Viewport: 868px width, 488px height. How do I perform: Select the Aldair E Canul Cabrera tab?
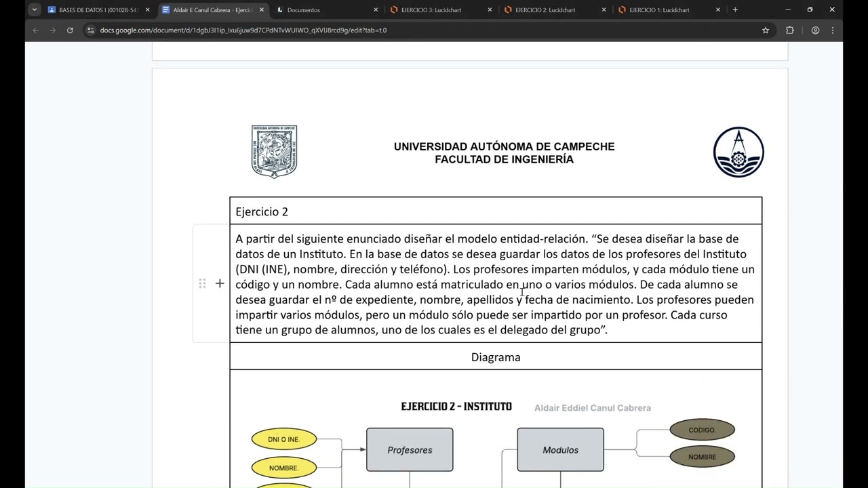[213, 10]
